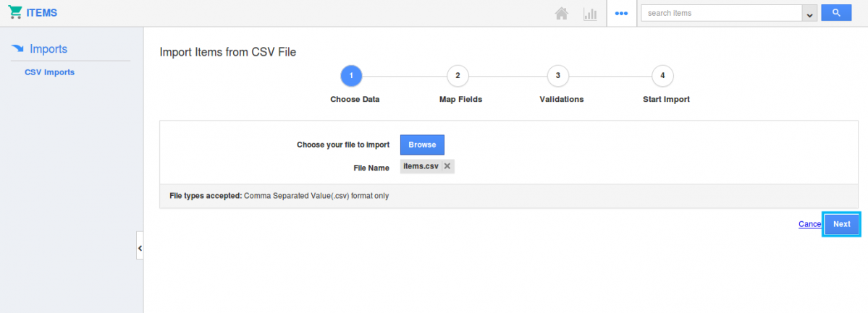Focus the search items text field
The width and height of the screenshot is (868, 313).
[x=721, y=13]
